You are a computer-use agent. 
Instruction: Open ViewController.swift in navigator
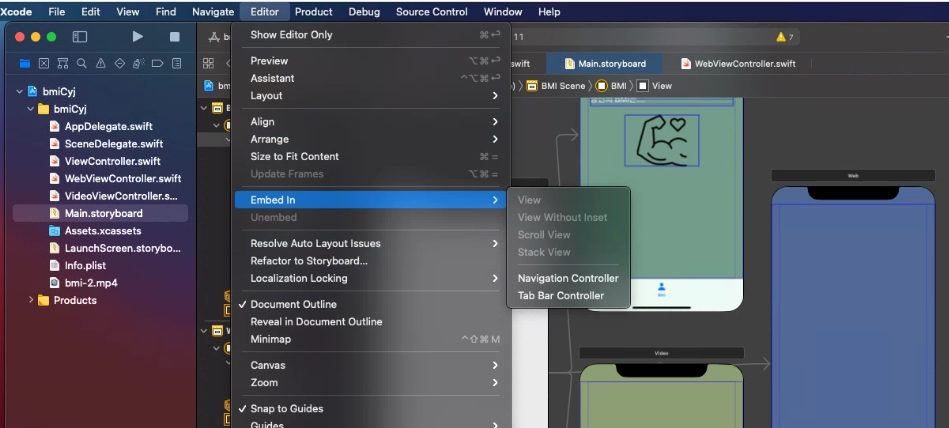pos(113,161)
